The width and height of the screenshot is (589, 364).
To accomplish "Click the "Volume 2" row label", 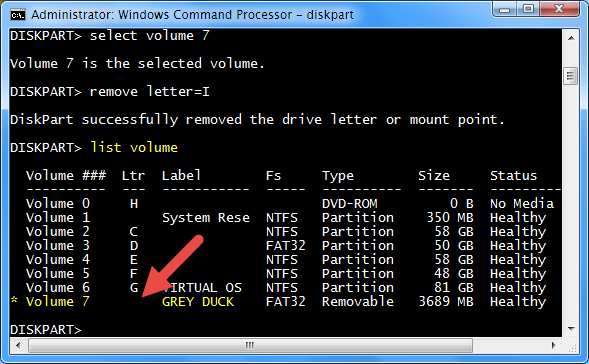I will pyautogui.click(x=58, y=232).
